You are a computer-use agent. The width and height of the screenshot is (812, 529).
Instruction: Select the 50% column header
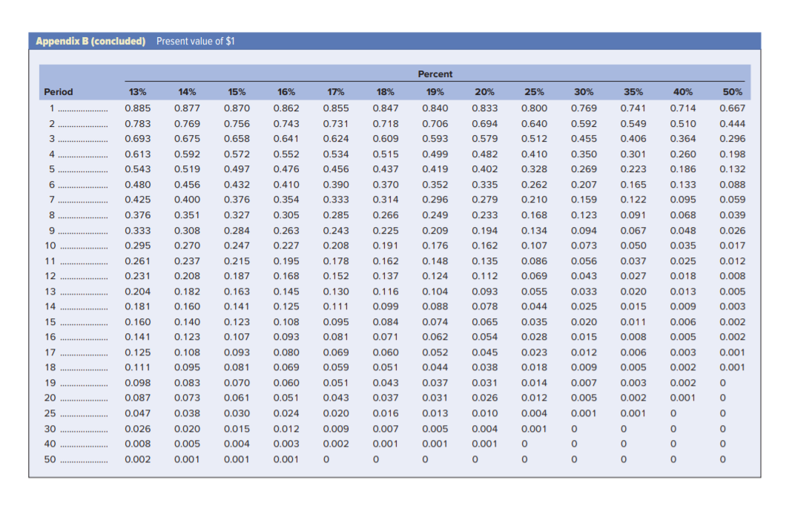[733, 92]
